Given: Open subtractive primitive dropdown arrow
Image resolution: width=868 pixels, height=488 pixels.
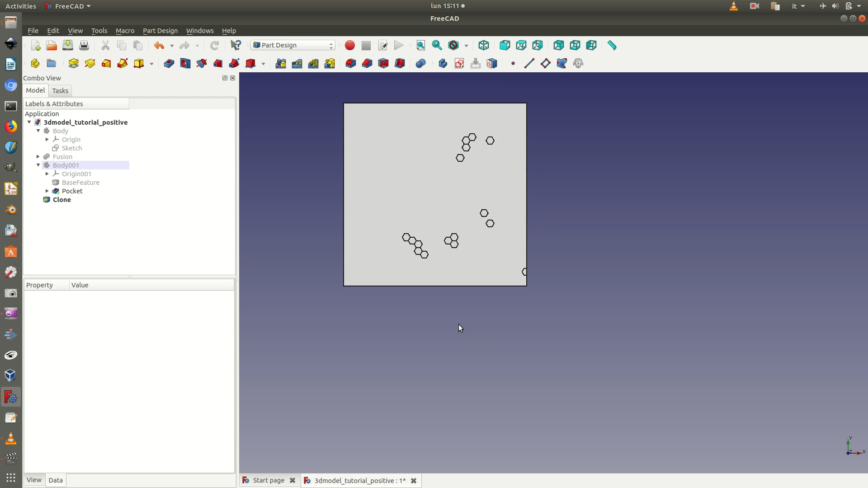Looking at the screenshot, I should click(263, 64).
